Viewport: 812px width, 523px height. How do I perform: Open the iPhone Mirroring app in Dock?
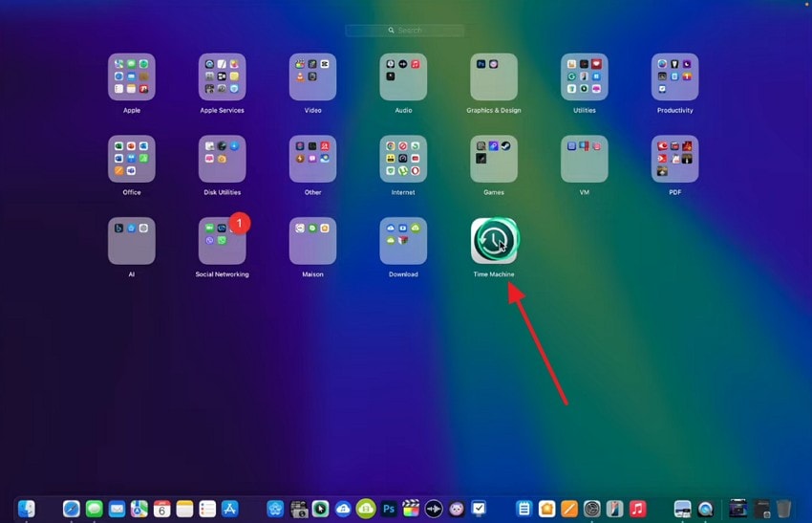pos(614,509)
